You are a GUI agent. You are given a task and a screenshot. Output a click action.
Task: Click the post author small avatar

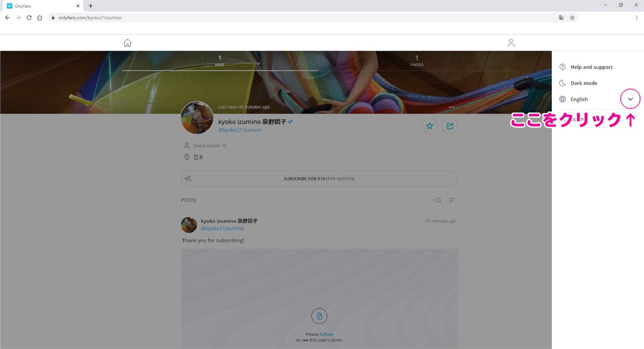click(189, 225)
